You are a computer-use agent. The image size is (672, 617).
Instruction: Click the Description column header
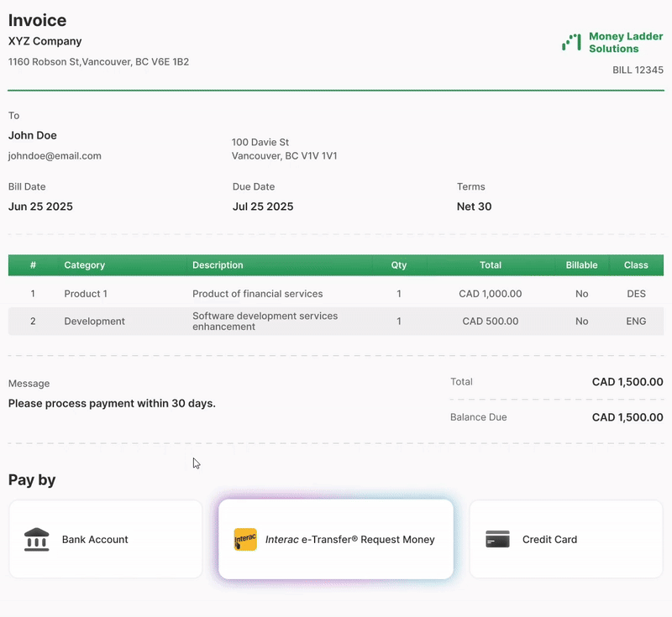[218, 265]
